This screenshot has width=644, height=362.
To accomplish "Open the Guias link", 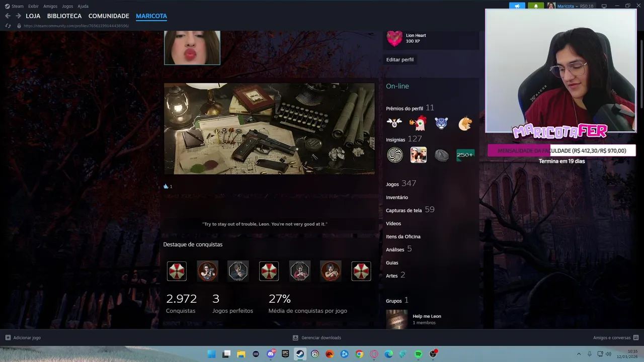I will pos(392,262).
